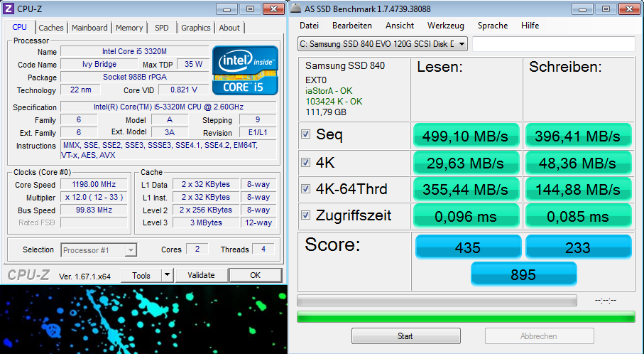
Task: Go to the About tab
Action: pyautogui.click(x=229, y=28)
